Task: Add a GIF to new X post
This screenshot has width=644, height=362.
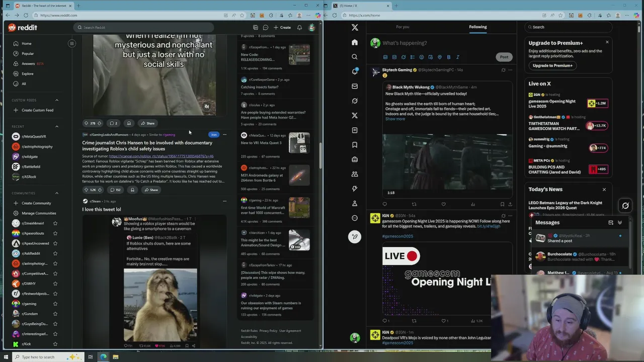Action: point(394,57)
